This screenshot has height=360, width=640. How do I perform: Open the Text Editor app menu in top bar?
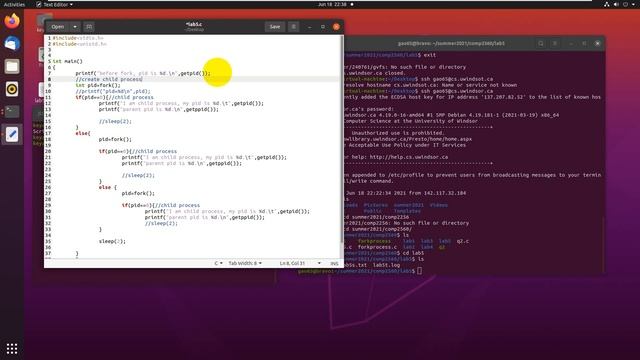point(54,4)
